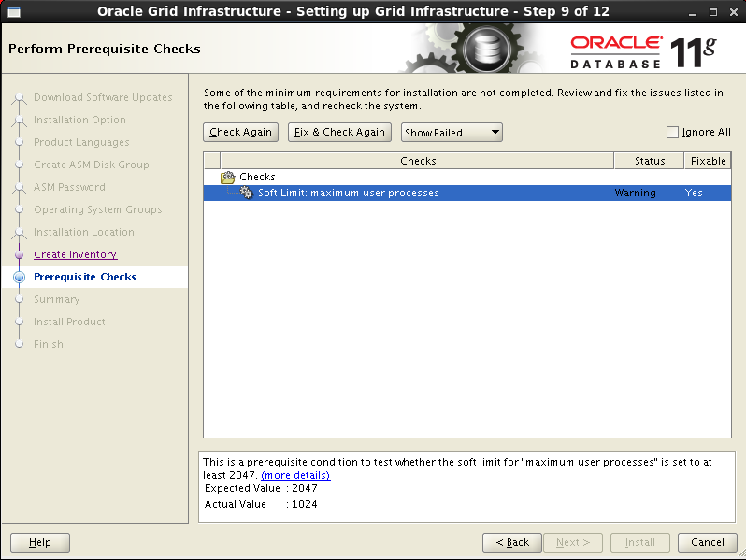Click the Install button

pos(640,542)
